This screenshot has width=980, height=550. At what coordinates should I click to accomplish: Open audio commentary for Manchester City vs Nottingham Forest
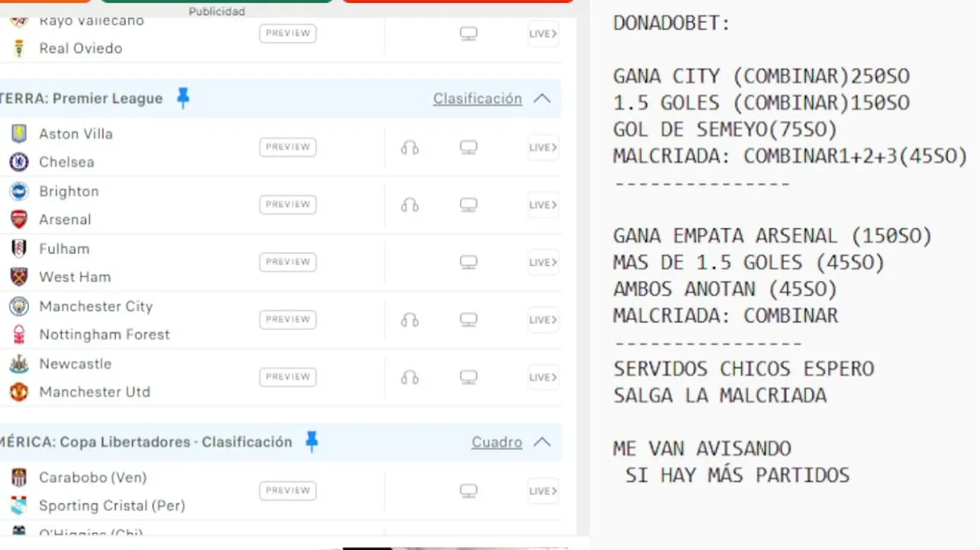point(410,319)
